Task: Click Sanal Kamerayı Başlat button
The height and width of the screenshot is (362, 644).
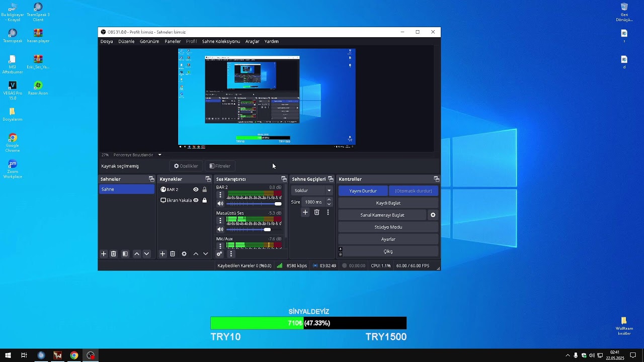Action: (x=382, y=215)
